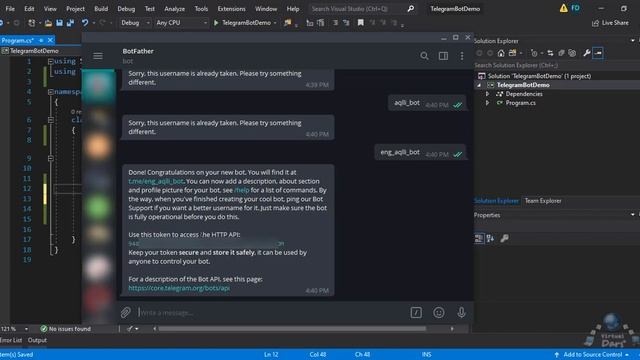Click the notifications warning triangle icon
Image resolution: width=640 pixels, height=360 pixels.
click(564, 8)
